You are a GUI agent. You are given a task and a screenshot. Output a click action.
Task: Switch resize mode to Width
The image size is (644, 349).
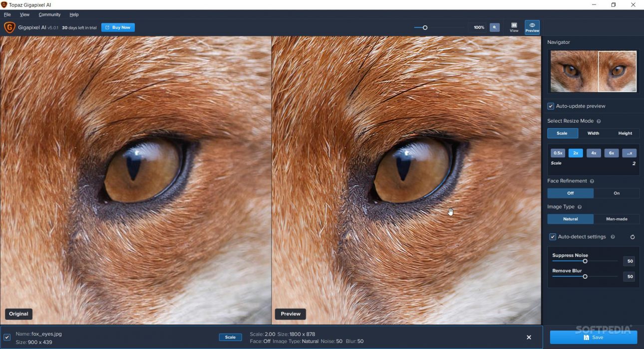(x=593, y=133)
